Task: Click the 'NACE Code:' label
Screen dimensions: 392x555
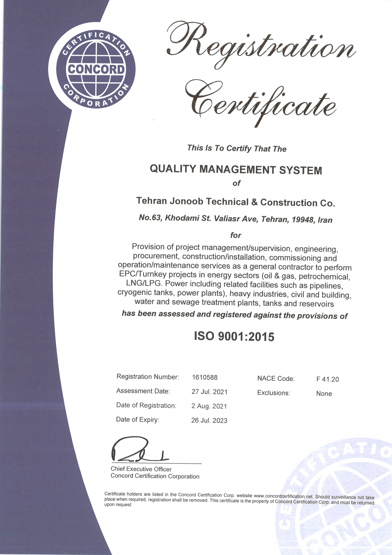Action: pos(276,379)
